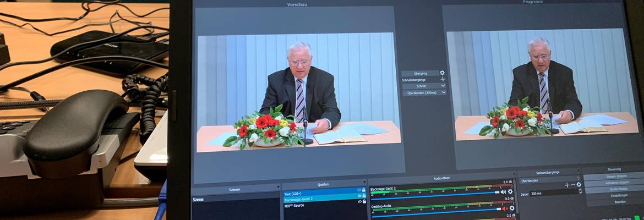The image size is (644, 220).
Task: Trigger the Schnitt quick transition
Action: pyautogui.click(x=421, y=86)
